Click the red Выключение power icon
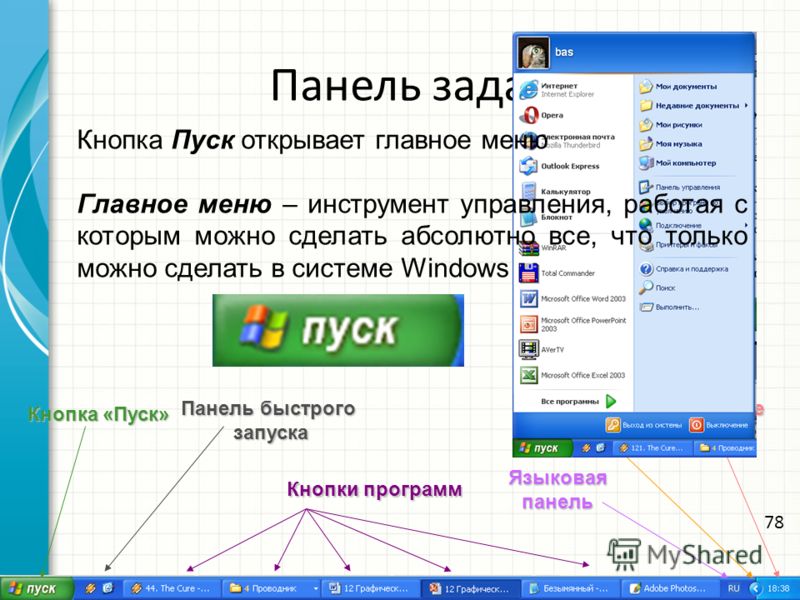Screen dimensions: 800x600 (696, 425)
